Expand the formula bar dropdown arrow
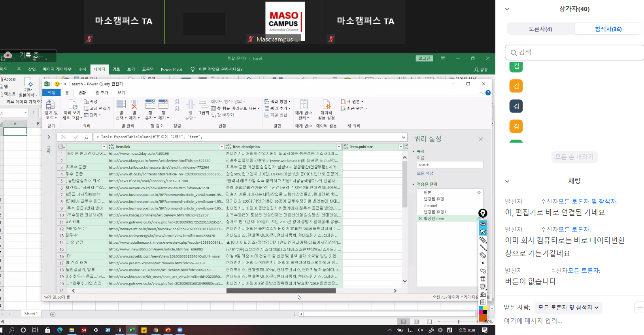 pyautogui.click(x=403, y=137)
